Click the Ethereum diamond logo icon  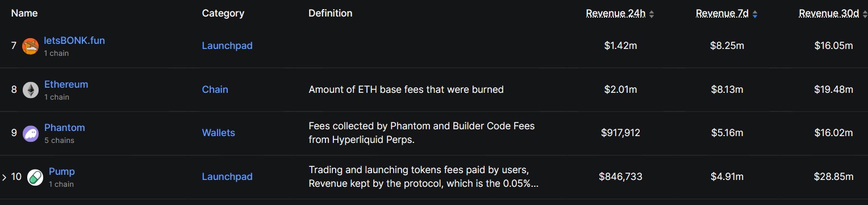click(x=30, y=90)
